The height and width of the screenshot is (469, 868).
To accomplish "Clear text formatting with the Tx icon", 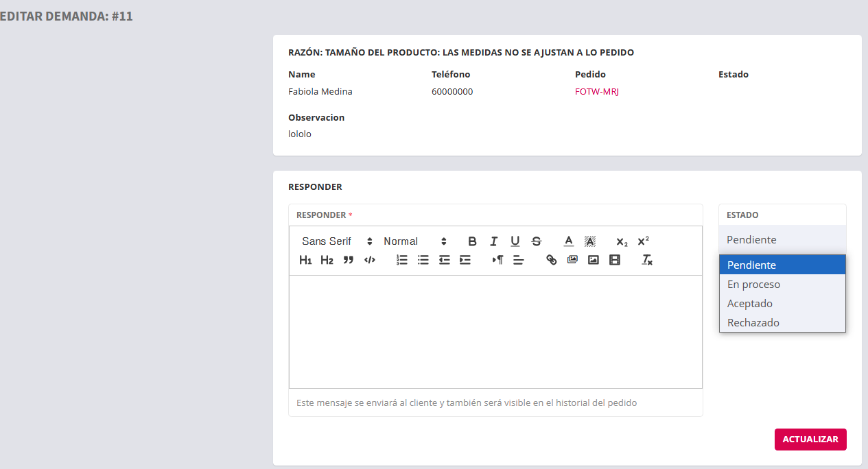I will pyautogui.click(x=647, y=260).
